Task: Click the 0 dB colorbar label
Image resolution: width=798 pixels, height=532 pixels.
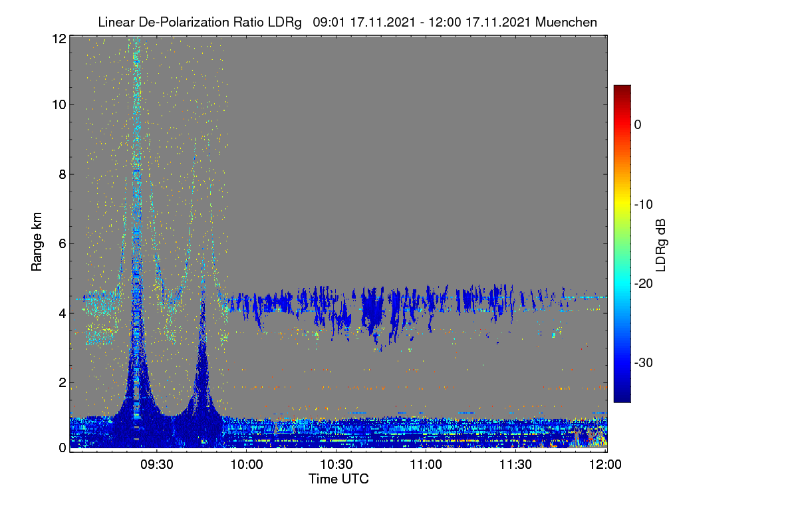Action: coord(638,125)
